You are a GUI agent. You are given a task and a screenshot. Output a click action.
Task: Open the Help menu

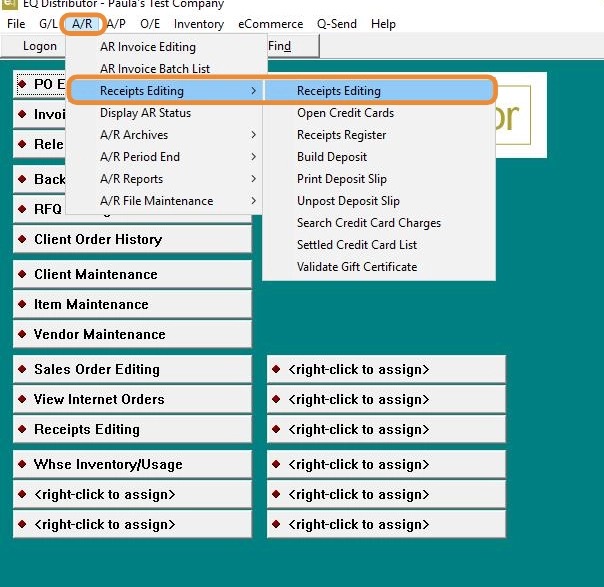pos(383,24)
